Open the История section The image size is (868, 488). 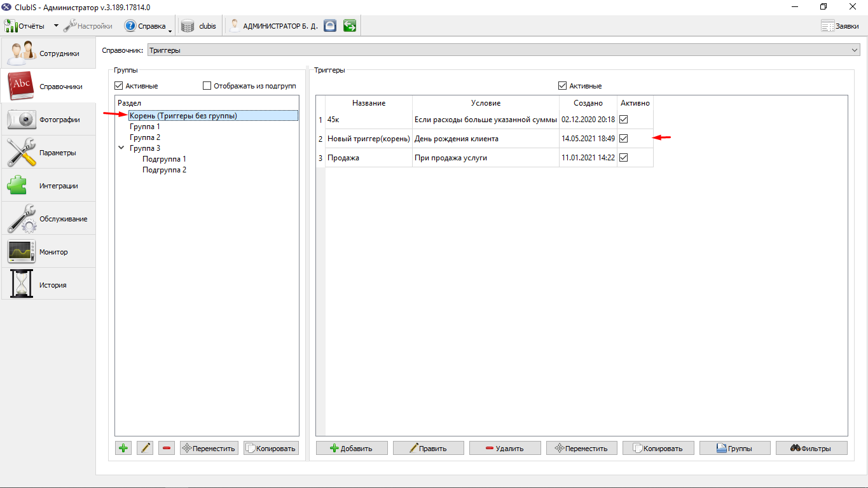pyautogui.click(x=48, y=285)
